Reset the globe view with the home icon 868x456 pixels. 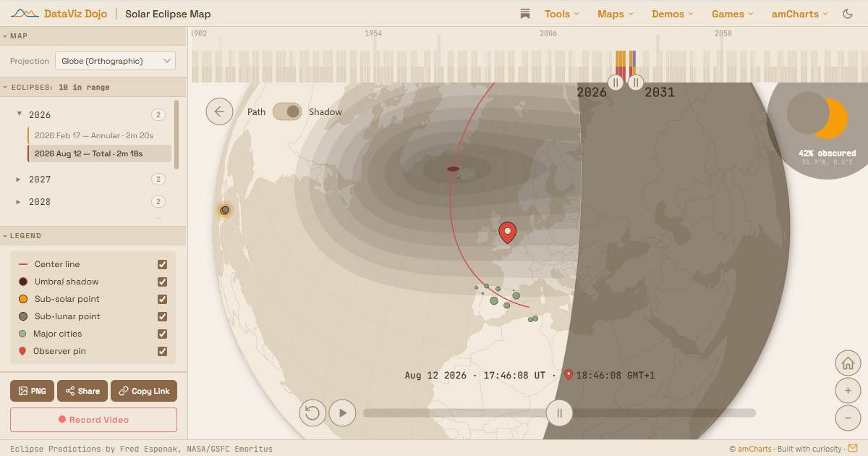(x=848, y=363)
